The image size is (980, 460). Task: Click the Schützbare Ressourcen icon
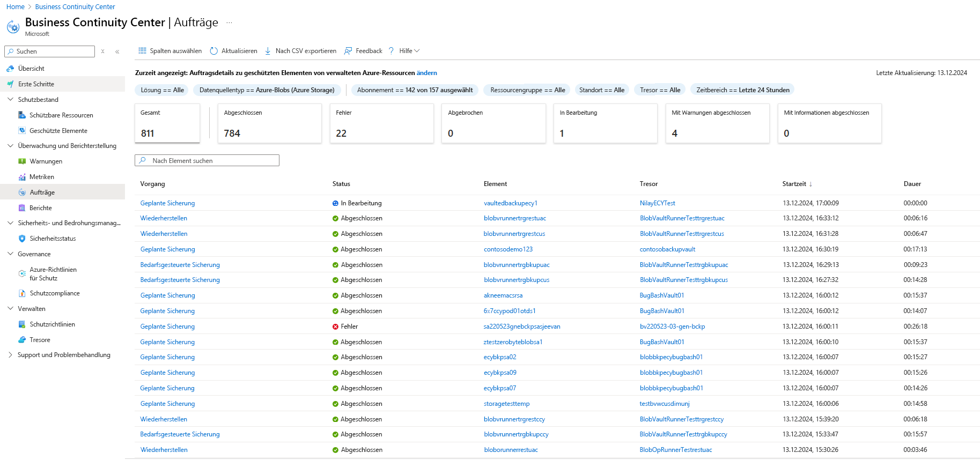point(22,115)
